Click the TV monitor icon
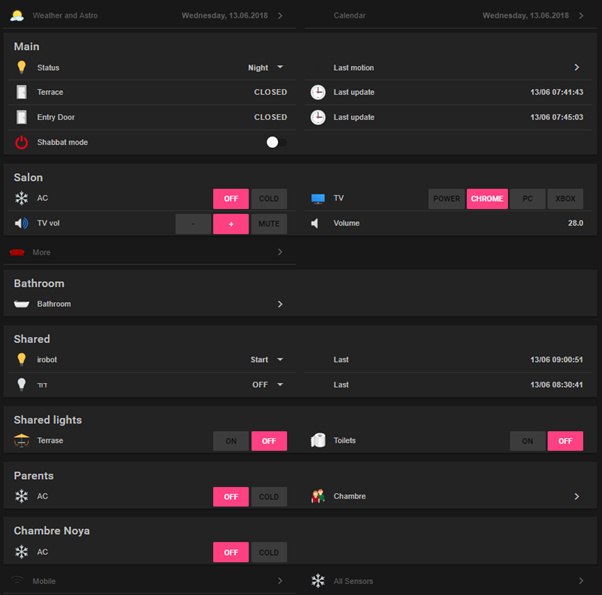 click(318, 198)
